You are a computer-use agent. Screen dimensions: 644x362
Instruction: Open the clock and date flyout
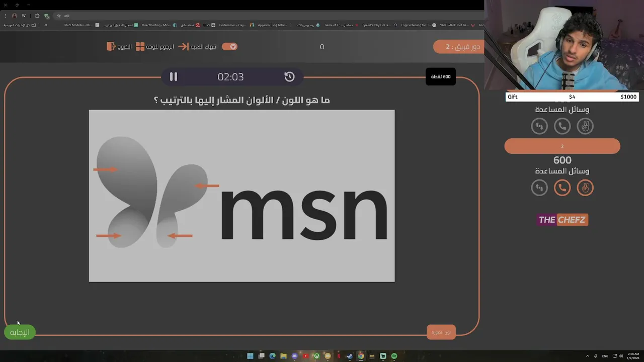click(633, 356)
